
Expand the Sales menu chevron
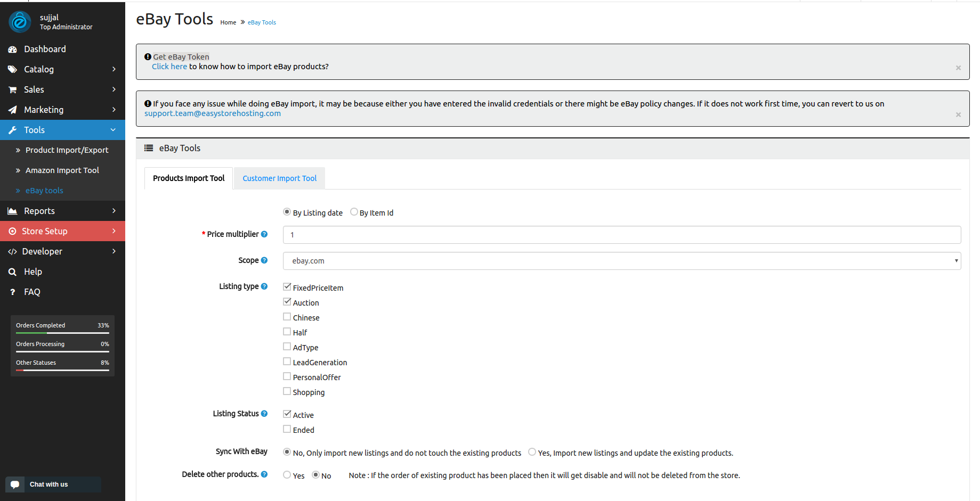pos(114,89)
